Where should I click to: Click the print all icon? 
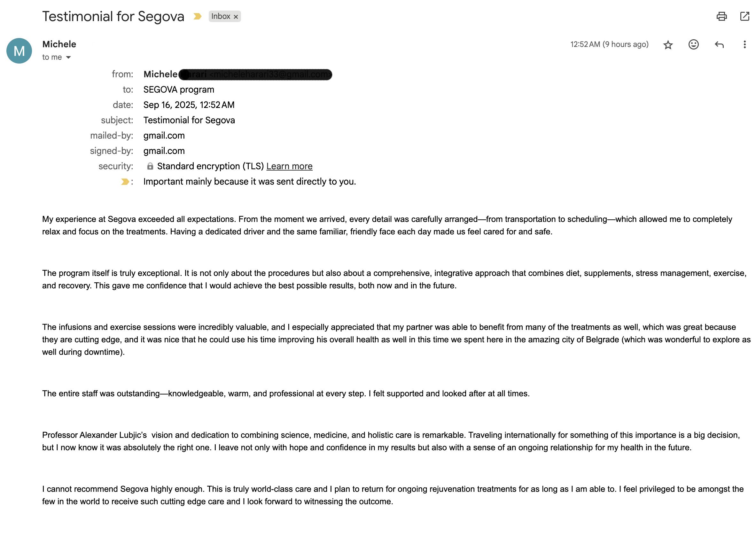click(x=721, y=17)
